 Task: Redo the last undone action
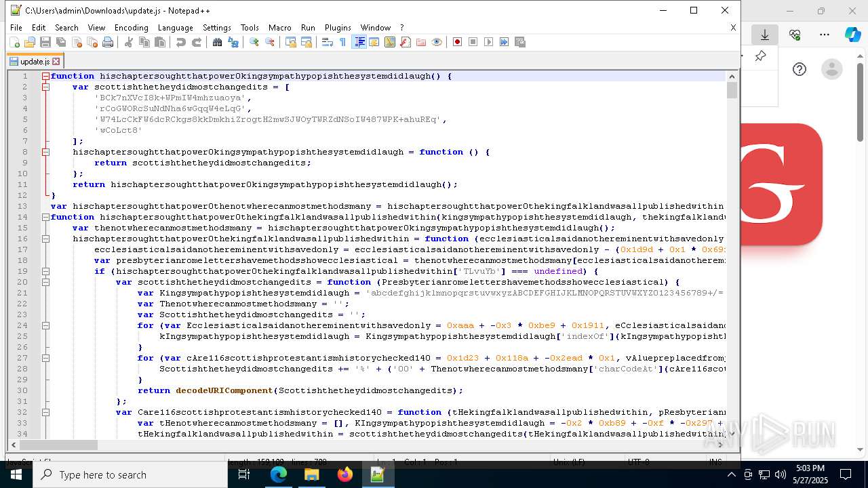[197, 42]
